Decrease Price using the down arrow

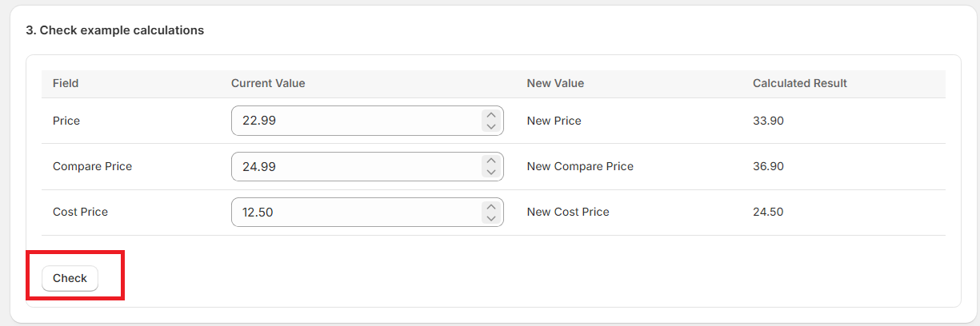(x=491, y=126)
